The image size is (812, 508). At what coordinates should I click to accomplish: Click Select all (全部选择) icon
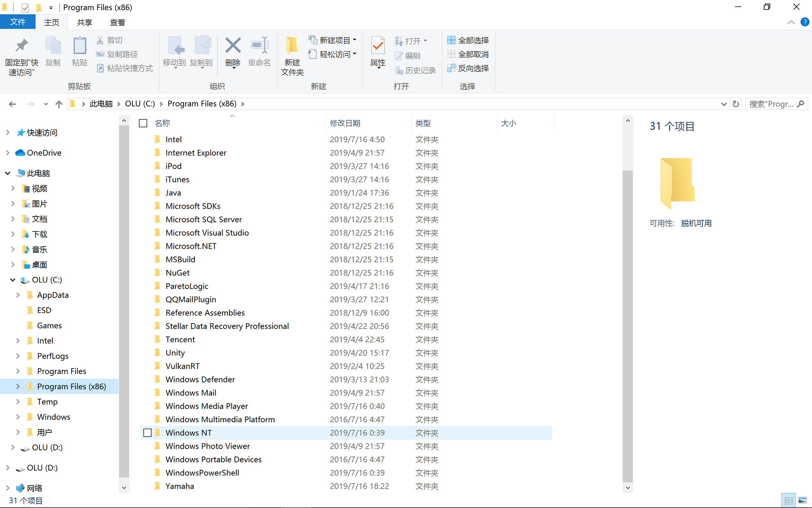pyautogui.click(x=451, y=40)
